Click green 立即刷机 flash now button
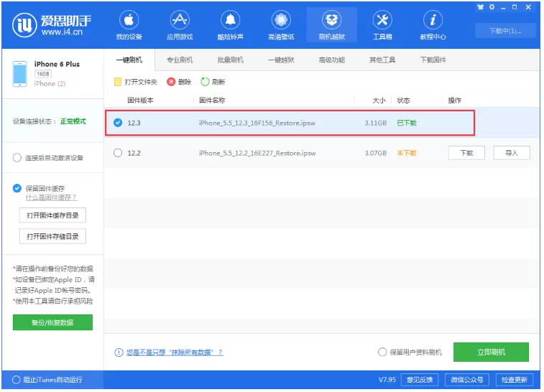Screen dimensions: 544x392 click(x=492, y=353)
